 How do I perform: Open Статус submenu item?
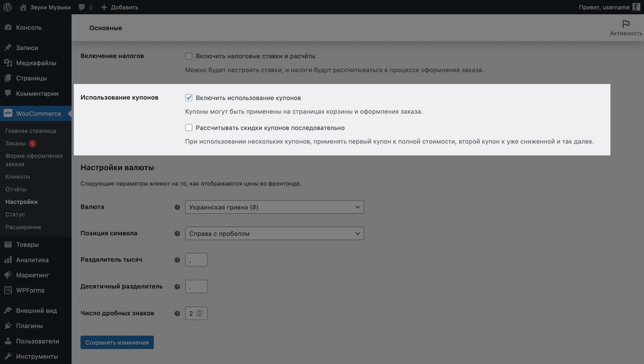click(15, 214)
